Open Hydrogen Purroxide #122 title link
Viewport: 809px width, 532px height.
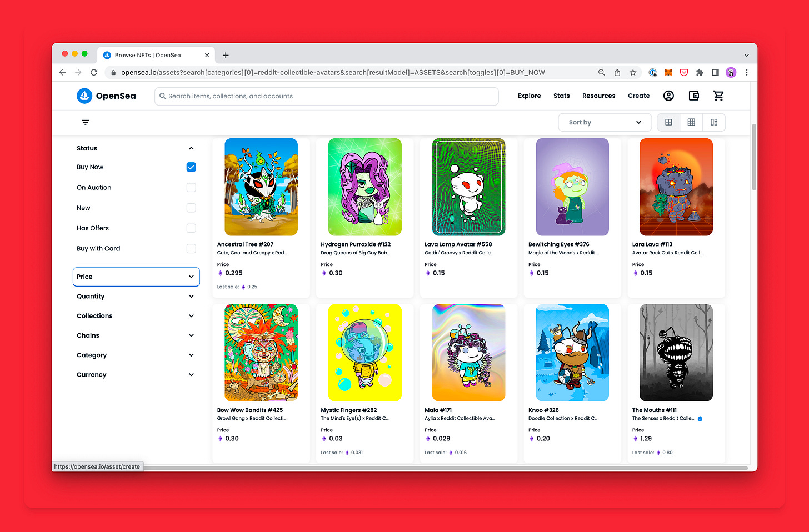click(356, 244)
